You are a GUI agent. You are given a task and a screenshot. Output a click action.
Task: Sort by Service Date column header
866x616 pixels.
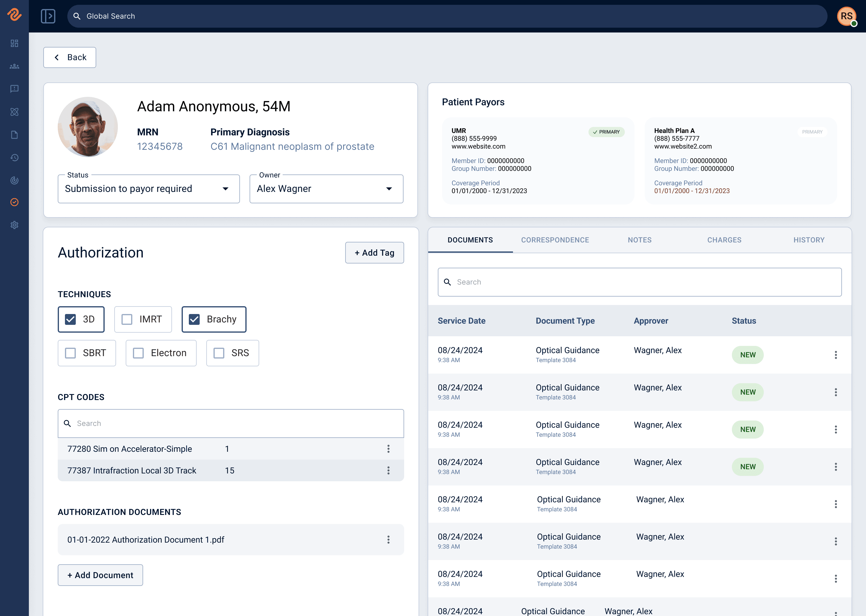462,321
